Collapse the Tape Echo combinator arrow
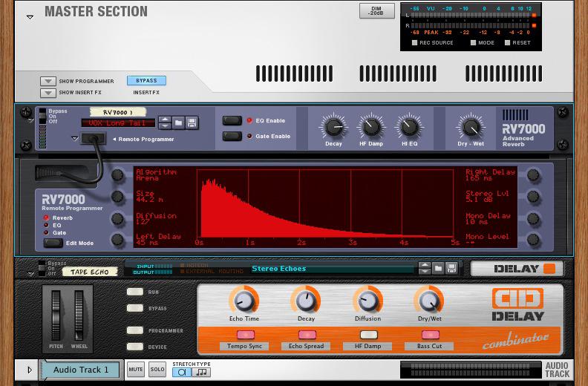This screenshot has height=386, width=588. (30, 274)
